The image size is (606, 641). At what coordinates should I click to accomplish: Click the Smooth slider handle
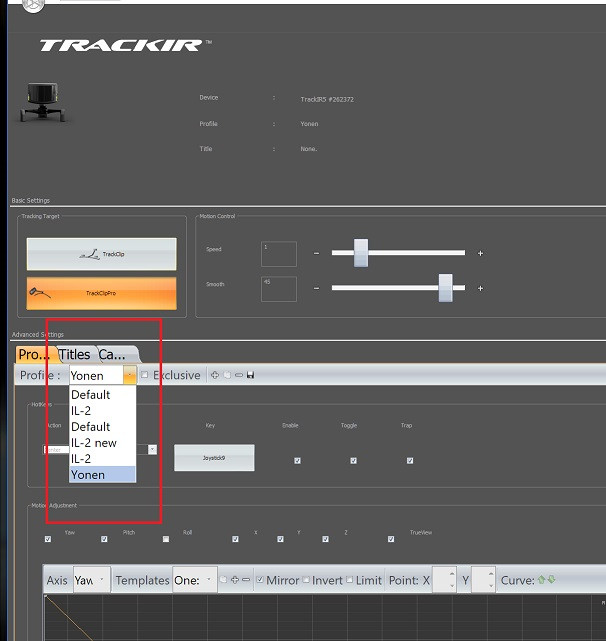pyautogui.click(x=445, y=288)
